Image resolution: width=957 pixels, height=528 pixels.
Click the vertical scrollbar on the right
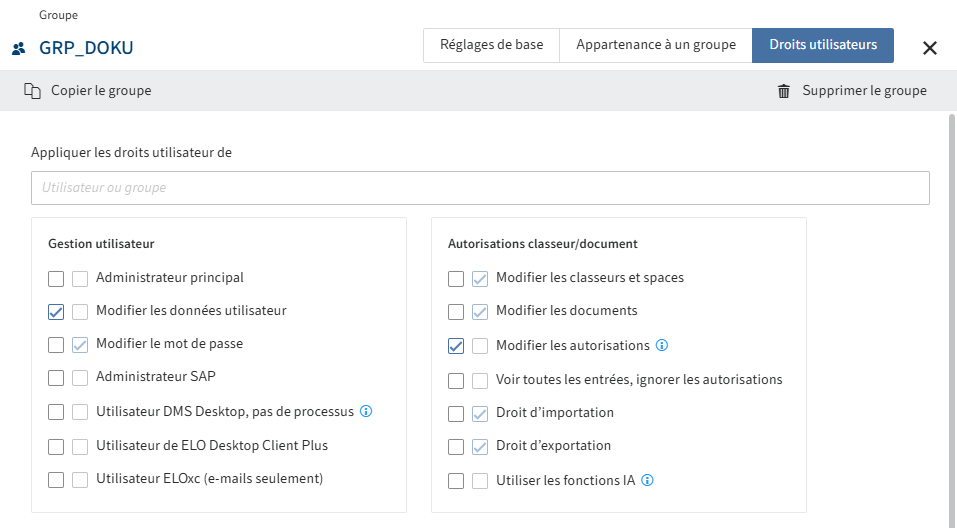(952, 320)
